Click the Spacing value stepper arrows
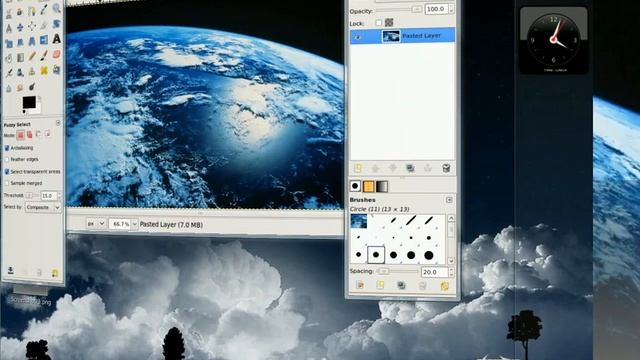The image size is (640, 360). (451, 272)
